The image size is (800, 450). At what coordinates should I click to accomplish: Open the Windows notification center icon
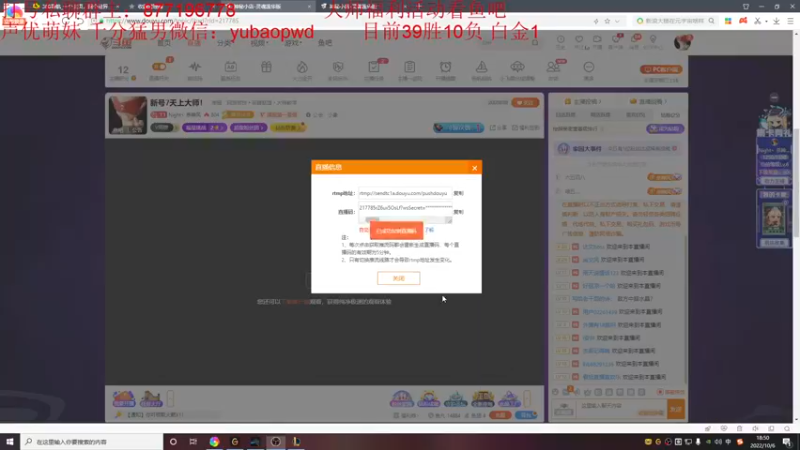(x=787, y=441)
